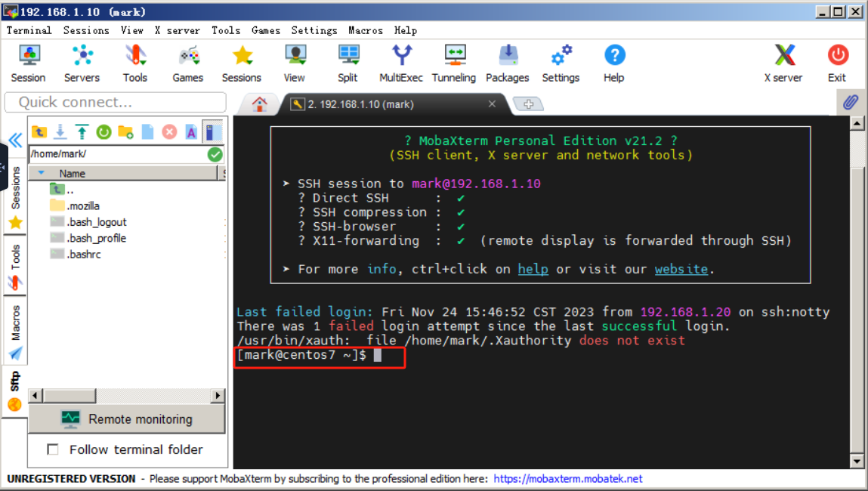868x491 pixels.
Task: Switch to Sftp vertical sidebar tab
Action: coord(16,391)
